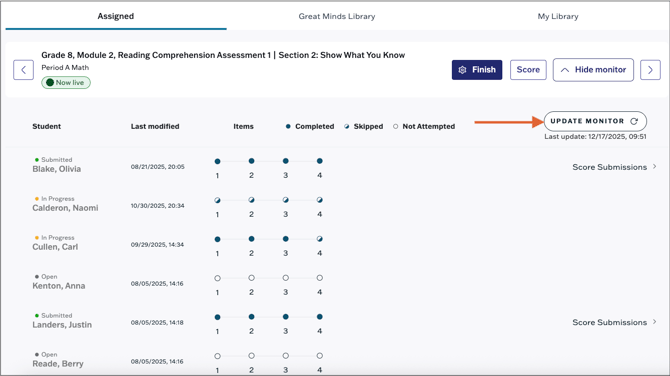Click the Now live status badge
Viewport: 670px width, 376px height.
click(66, 82)
